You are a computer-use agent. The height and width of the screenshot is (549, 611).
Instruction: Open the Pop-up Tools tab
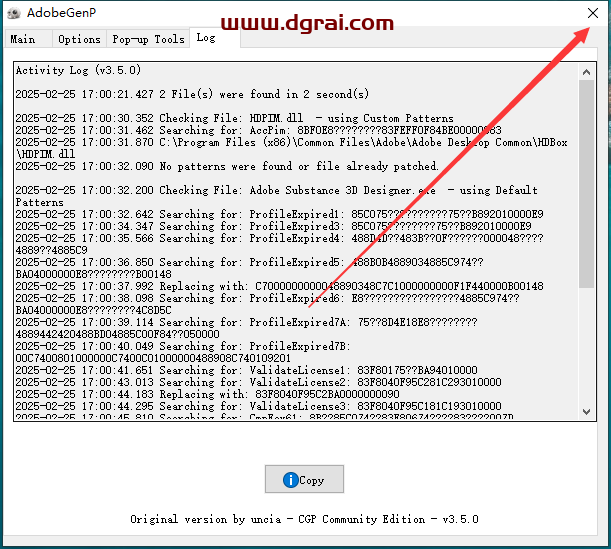tap(148, 39)
